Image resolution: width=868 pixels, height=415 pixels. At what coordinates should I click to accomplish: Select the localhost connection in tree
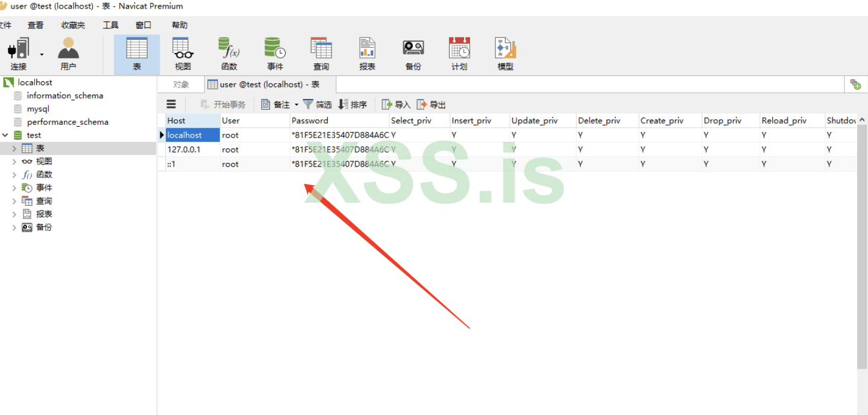tap(35, 82)
